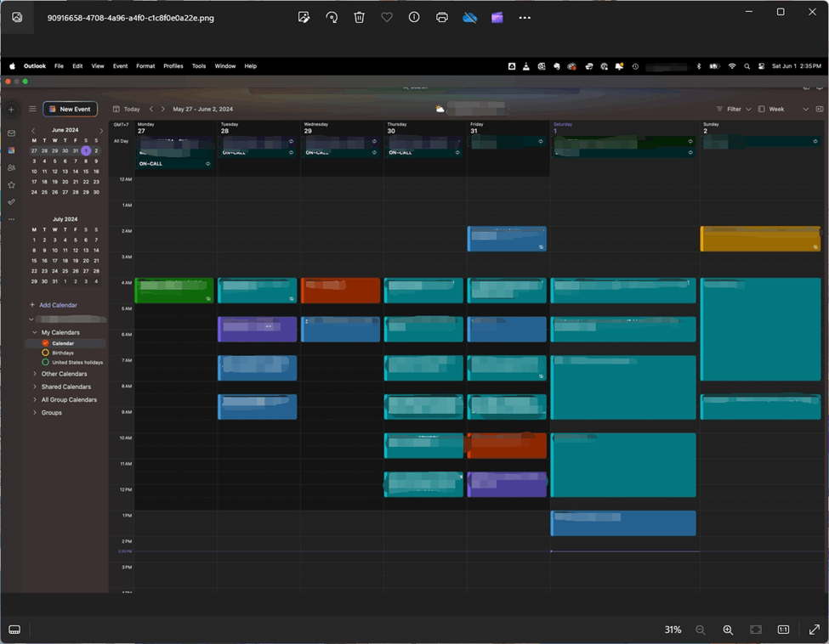Toggle the Calendar checkbox under My Calendars
Screen dimensions: 829x644
[45, 343]
